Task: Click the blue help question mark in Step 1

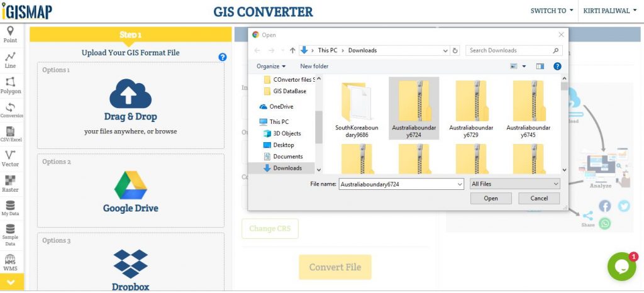Action: [223, 57]
